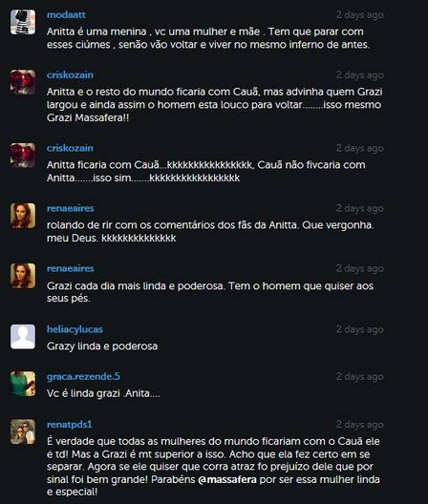This screenshot has width=428, height=504.
Task: Select renaeaires avatar beside 'Grazi cada dia' comment
Action: 23,276
